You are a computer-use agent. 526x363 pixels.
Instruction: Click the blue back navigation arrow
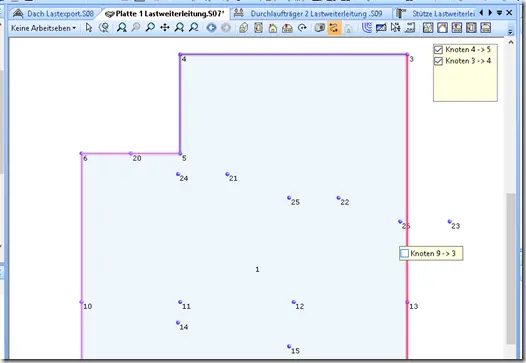211,28
